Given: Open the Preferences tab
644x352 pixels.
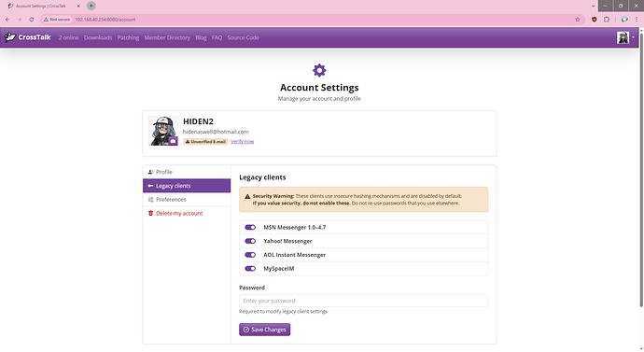Looking at the screenshot, I should tap(187, 199).
